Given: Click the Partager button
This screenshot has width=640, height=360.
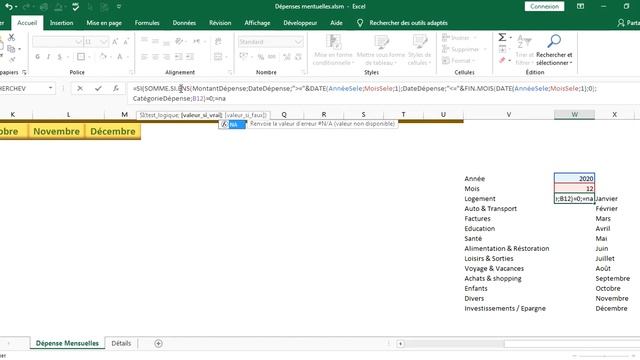Looking at the screenshot, I should (629, 23).
